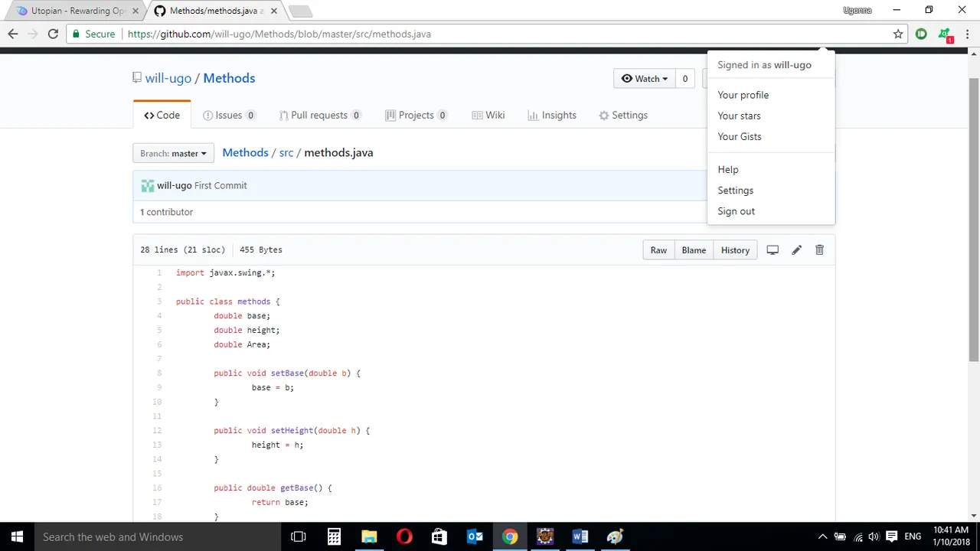Open the Wiki tab

(x=488, y=115)
